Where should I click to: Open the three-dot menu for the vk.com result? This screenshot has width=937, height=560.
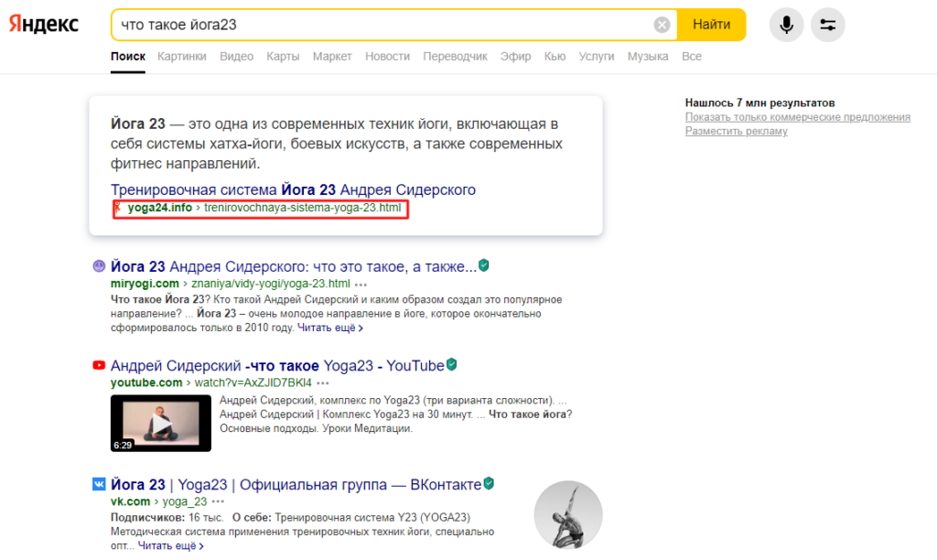218,502
